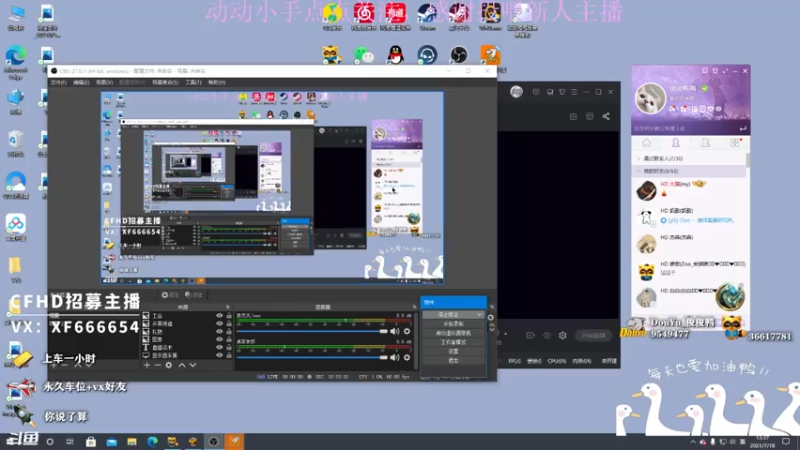Click the OBS icon in taskbar
The image size is (800, 450).
click(214, 441)
